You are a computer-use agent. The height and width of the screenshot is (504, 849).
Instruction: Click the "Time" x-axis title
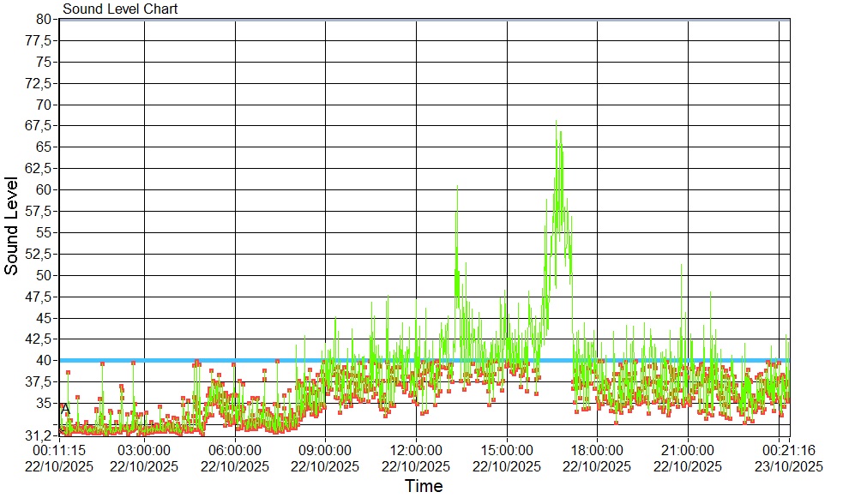[x=424, y=487]
